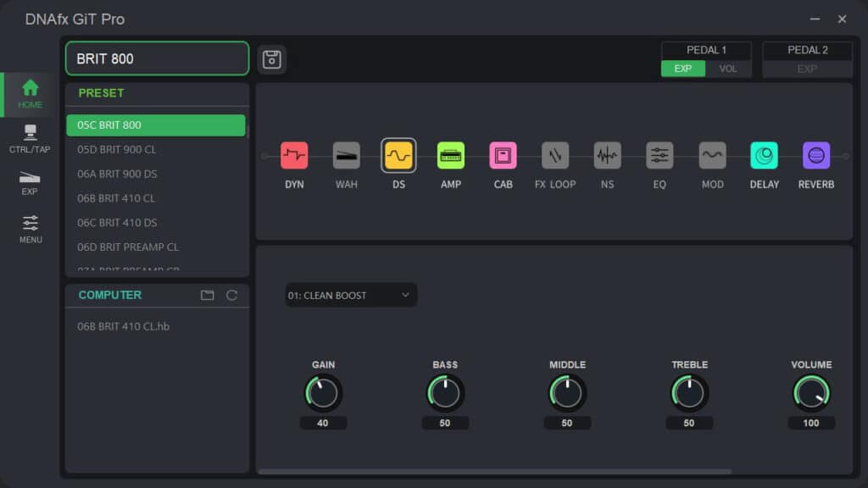Select the AMP module icon

click(x=451, y=156)
